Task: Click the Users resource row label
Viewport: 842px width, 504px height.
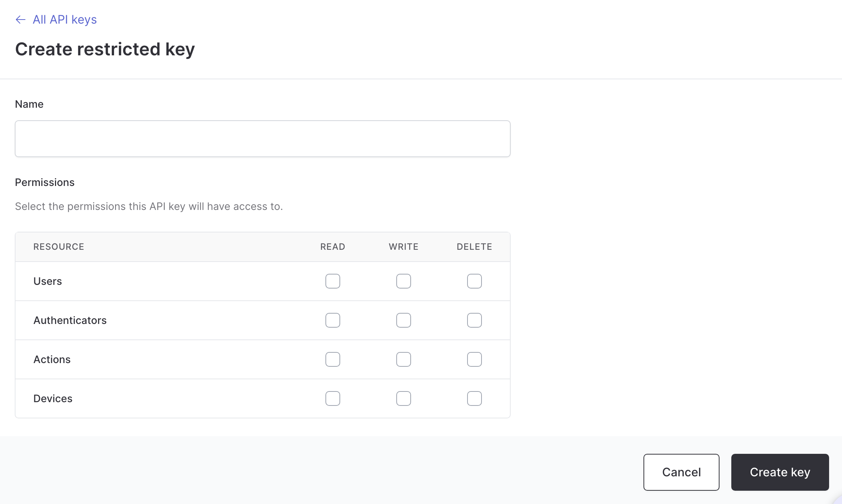Action: (x=48, y=281)
